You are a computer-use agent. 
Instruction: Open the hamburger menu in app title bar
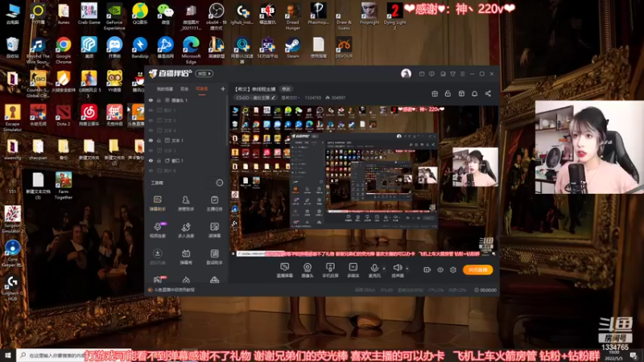coord(462,74)
